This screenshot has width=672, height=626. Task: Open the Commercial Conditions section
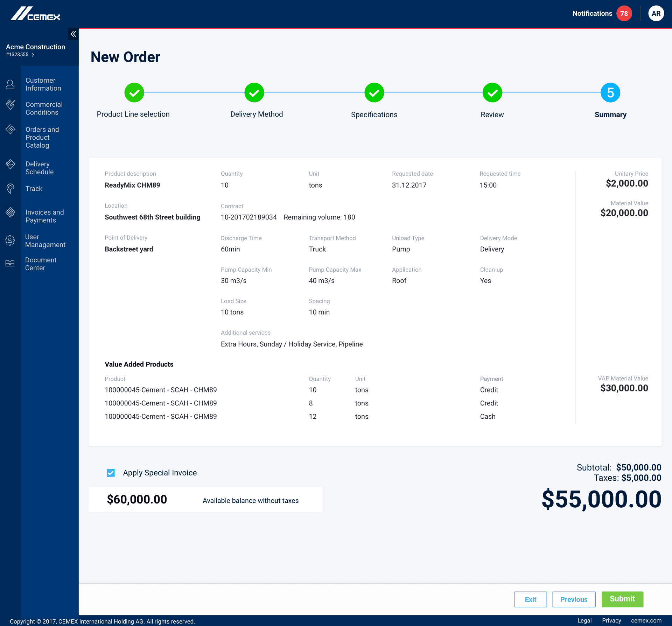coord(44,108)
